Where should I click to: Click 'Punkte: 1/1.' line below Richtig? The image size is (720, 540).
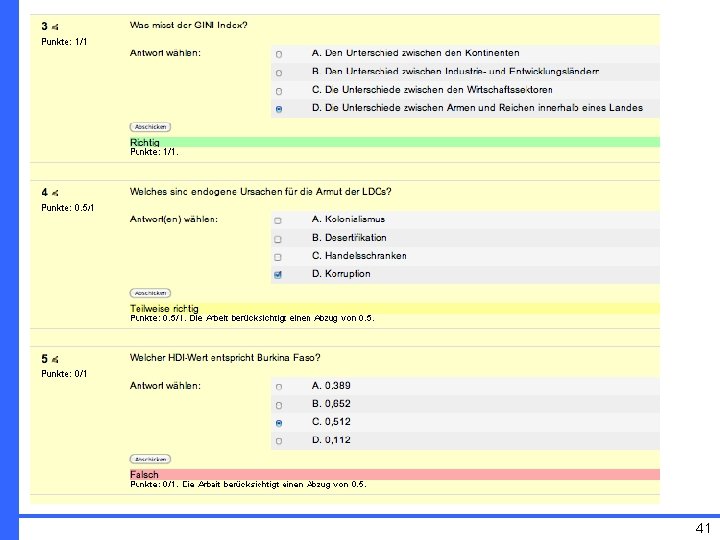154,152
